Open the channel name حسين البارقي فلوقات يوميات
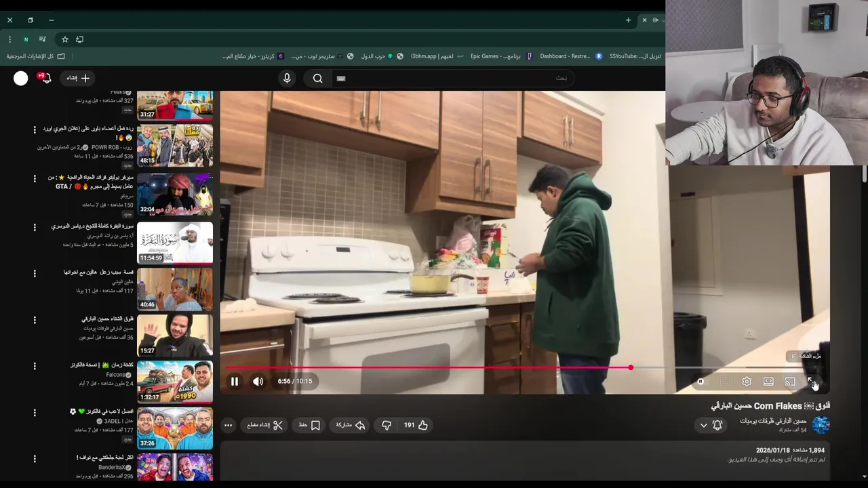The image size is (868, 488). (x=773, y=421)
